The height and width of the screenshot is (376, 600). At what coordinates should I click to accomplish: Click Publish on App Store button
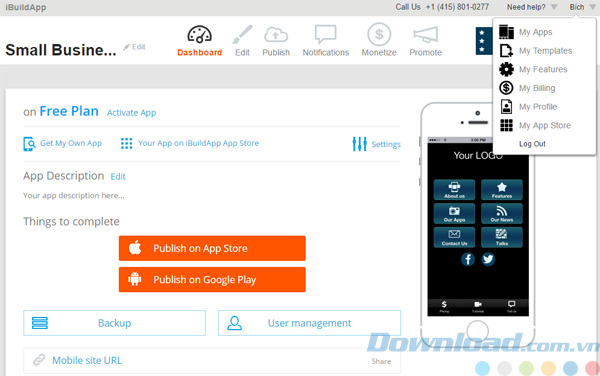(212, 248)
